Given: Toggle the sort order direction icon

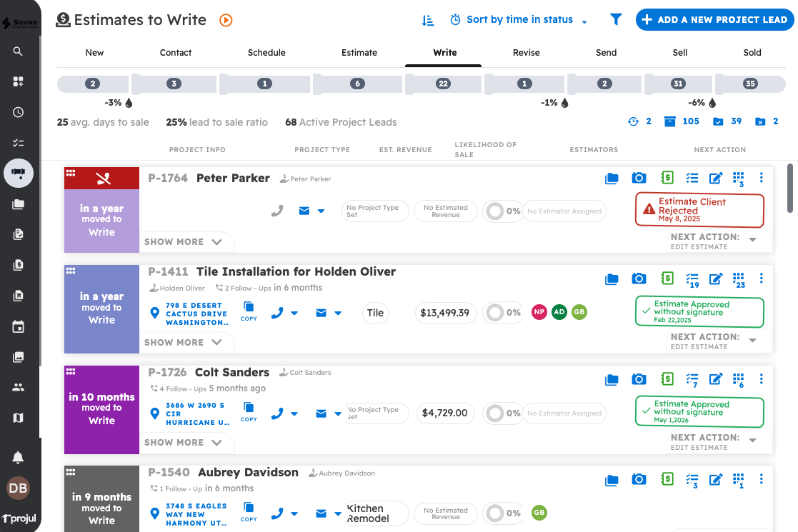Looking at the screenshot, I should 428,21.
